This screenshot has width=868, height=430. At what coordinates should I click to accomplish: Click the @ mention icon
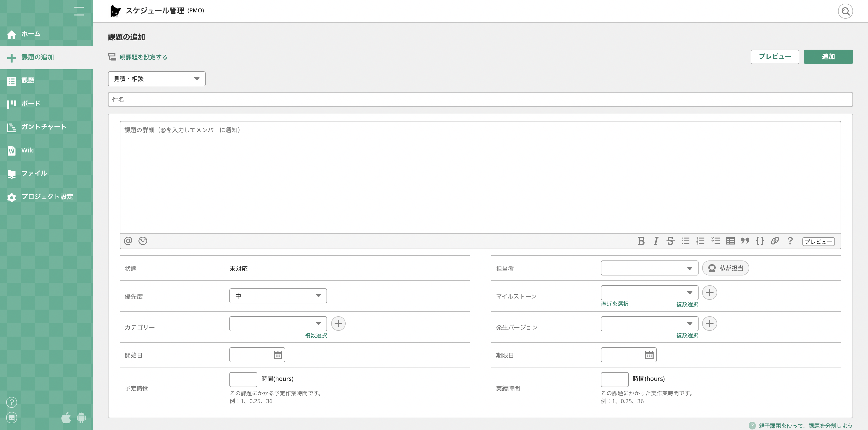tap(128, 241)
